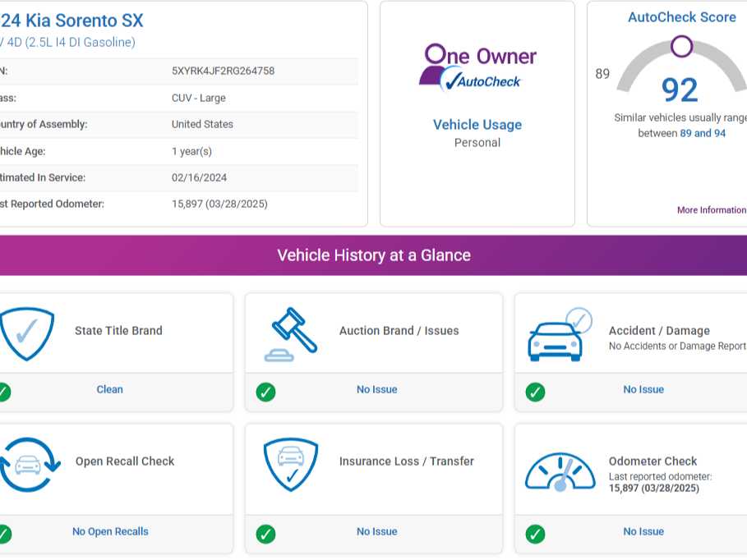
Task: Click the One Owner AutoCheck logo
Action: [477, 67]
